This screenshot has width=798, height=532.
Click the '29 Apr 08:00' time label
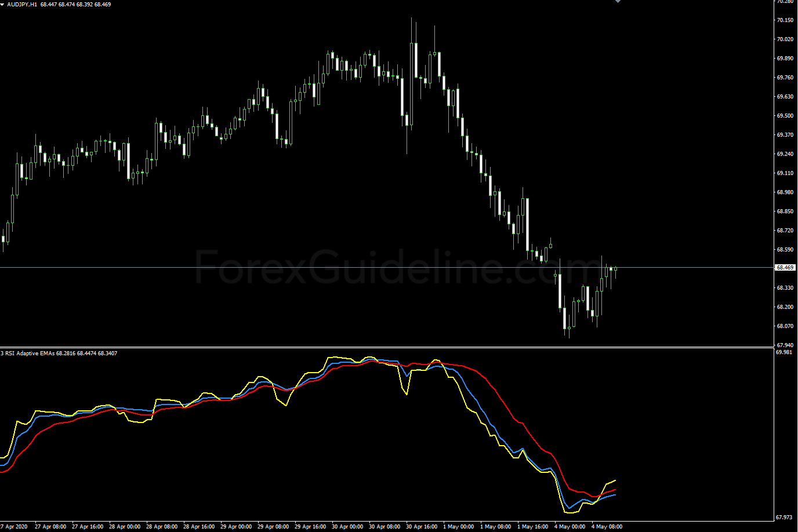tap(273, 527)
